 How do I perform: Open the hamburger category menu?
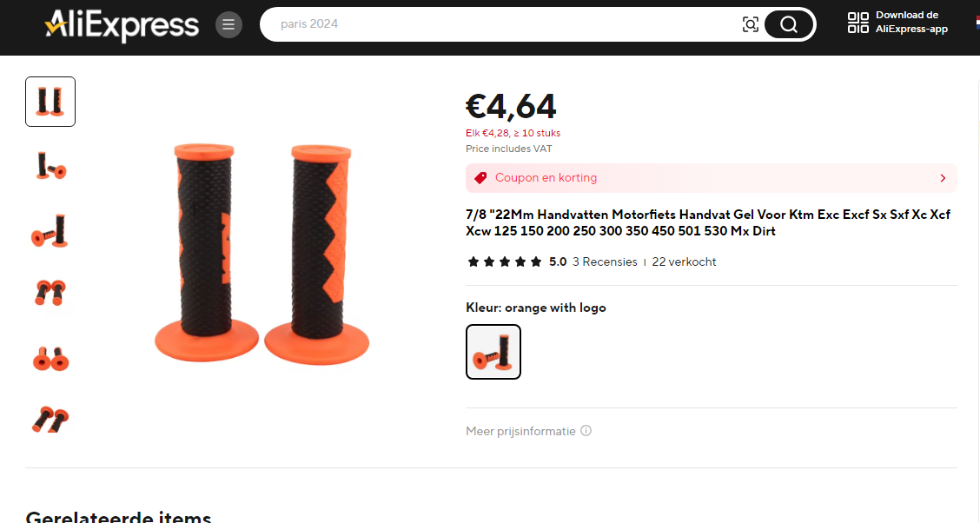point(228,24)
